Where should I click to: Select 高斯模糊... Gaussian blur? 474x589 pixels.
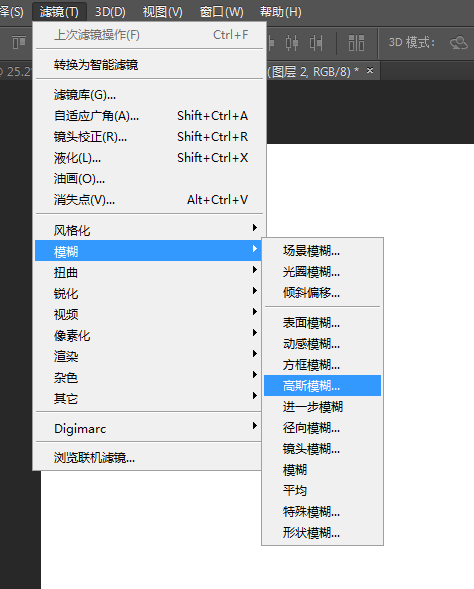click(x=322, y=385)
